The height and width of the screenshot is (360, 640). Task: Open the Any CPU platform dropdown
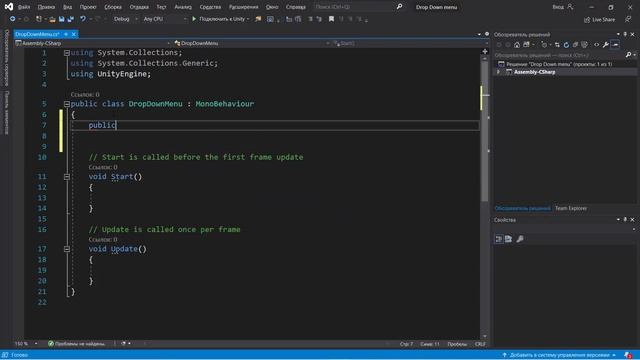click(164, 19)
